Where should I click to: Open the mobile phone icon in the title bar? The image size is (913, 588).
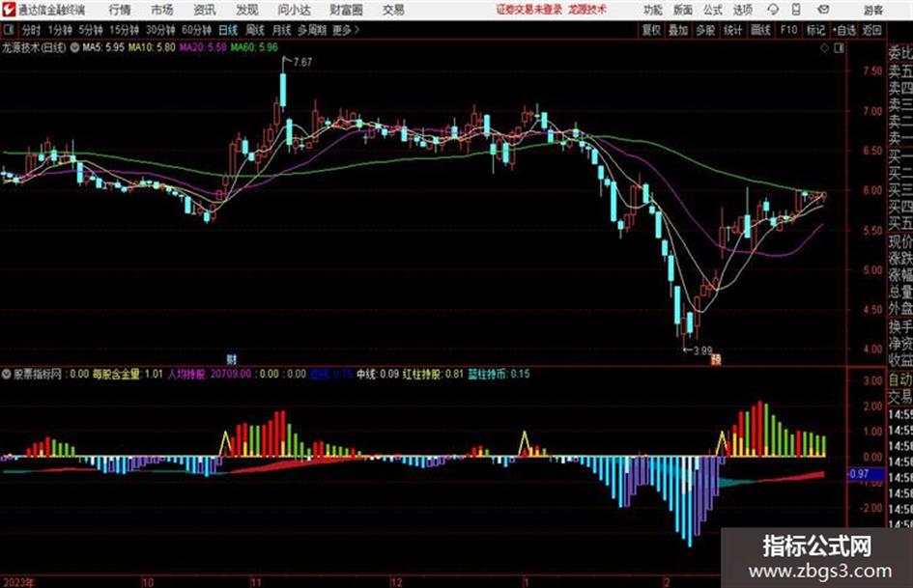point(796,10)
